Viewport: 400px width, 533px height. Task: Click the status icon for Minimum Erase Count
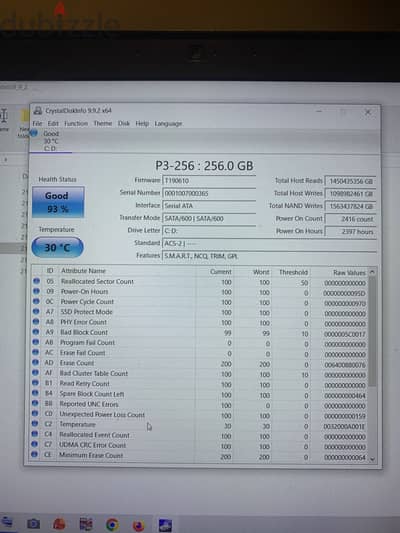tap(34, 454)
